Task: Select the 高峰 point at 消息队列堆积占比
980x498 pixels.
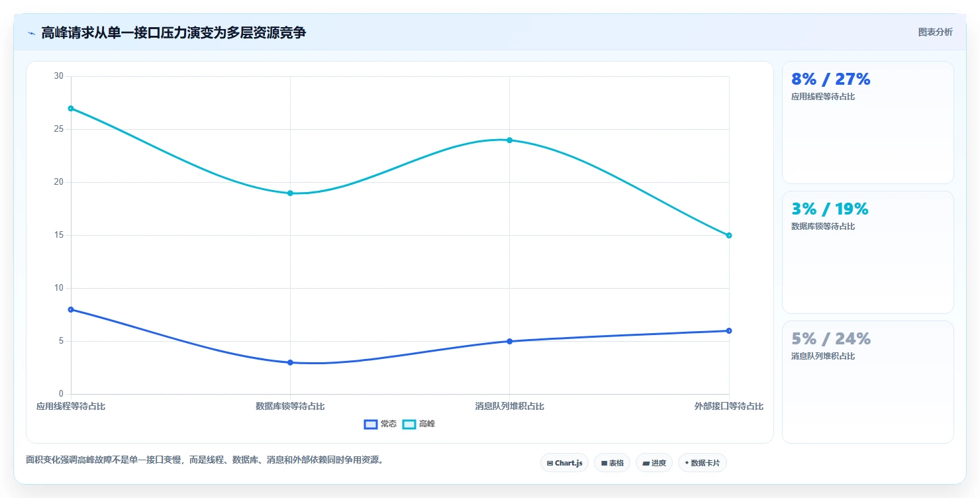Action: click(x=509, y=140)
